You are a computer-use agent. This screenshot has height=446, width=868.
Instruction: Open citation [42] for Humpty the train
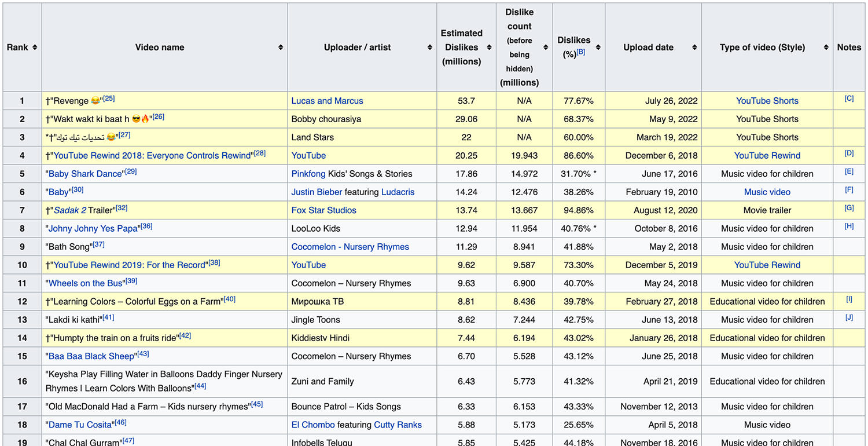(x=185, y=335)
